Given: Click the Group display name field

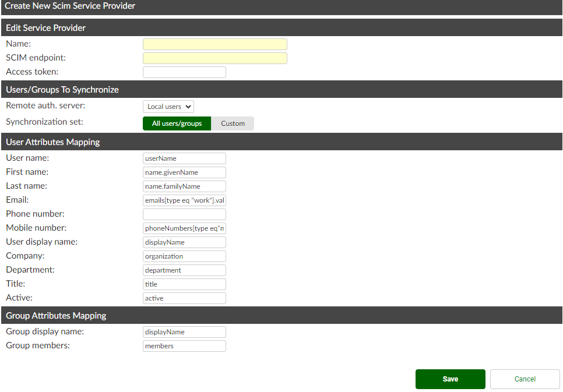Looking at the screenshot, I should click(184, 331).
